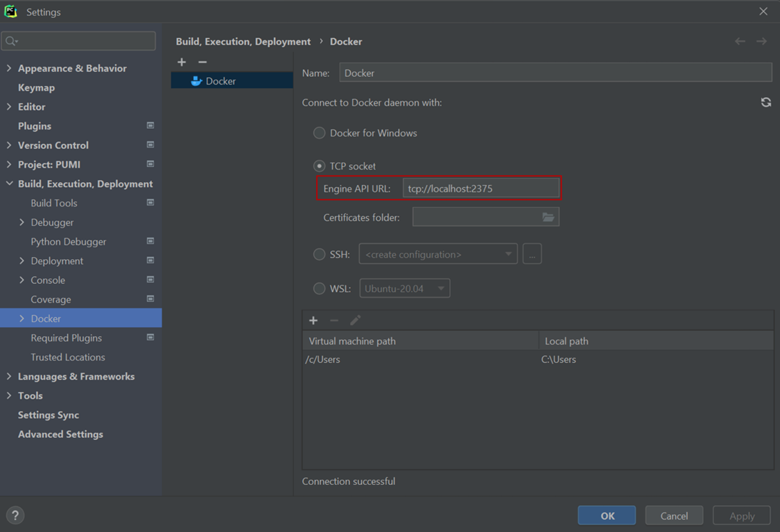The image size is (780, 532).
Task: Click project-level icon beside Coverage
Action: point(150,299)
